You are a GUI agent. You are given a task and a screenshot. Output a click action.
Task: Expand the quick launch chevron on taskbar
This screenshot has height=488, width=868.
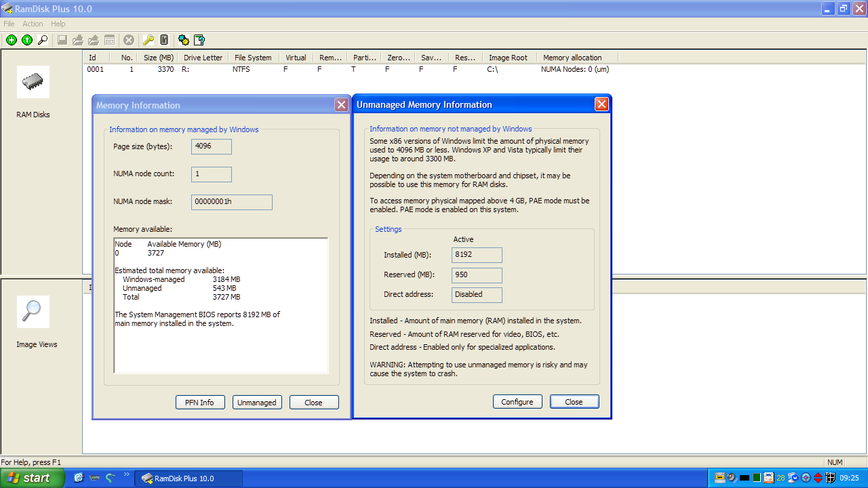pos(126,476)
